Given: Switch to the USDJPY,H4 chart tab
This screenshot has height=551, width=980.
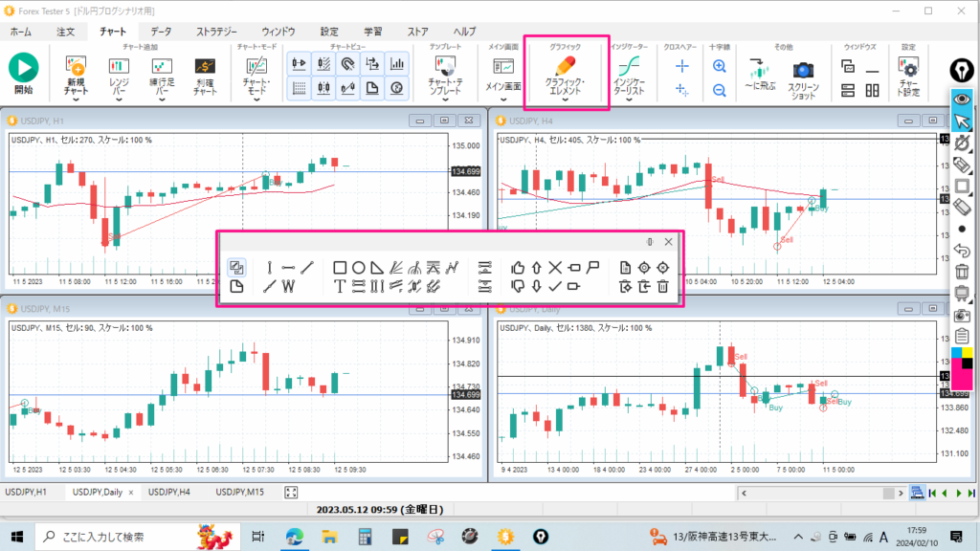Looking at the screenshot, I should [x=169, y=493].
